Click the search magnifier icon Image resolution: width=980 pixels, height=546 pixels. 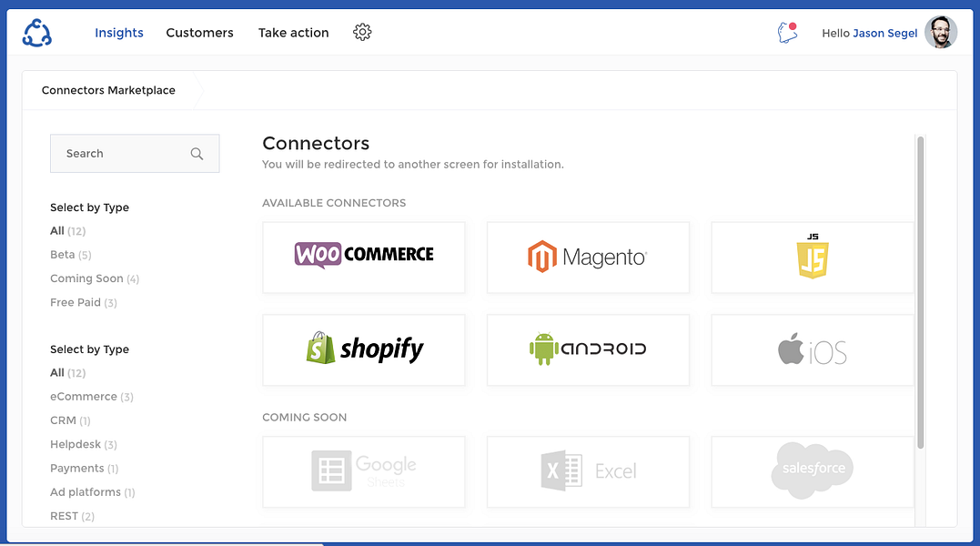pos(197,154)
